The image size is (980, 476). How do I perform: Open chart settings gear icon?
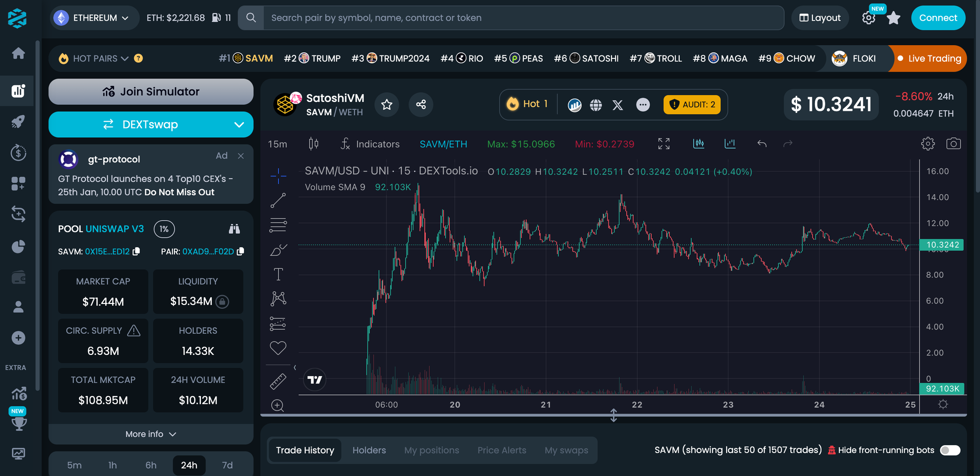click(928, 144)
